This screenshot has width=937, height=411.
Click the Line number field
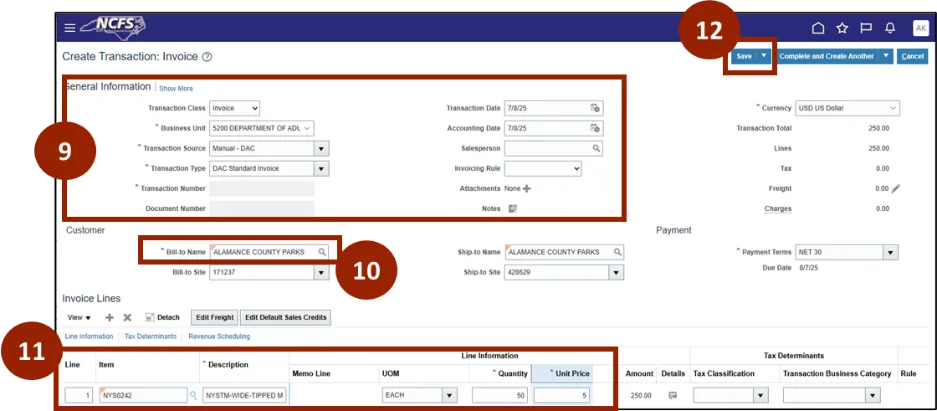point(78,395)
